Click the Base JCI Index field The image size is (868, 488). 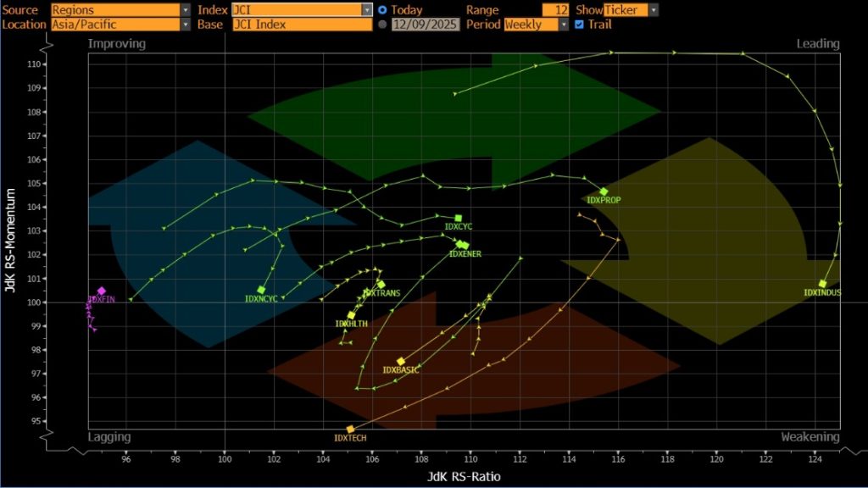pos(301,25)
